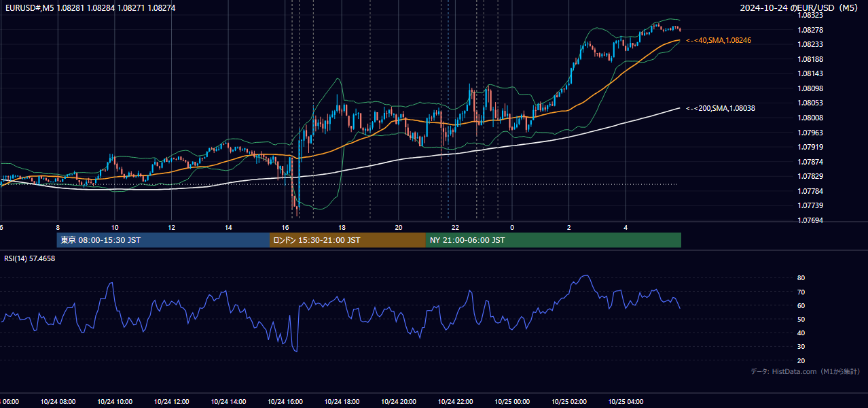The image size is (868, 408).
Task: Click the 'RSI(14) 57.4658' indicator label
Action: (30, 258)
